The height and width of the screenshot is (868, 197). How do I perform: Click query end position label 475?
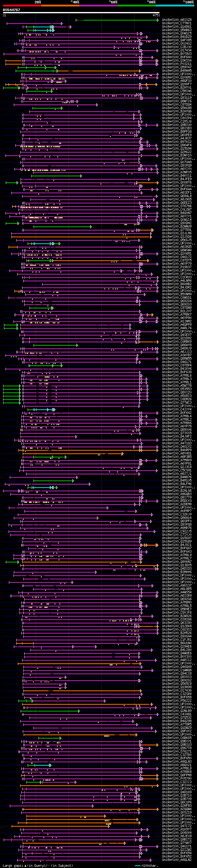click(x=155, y=15)
